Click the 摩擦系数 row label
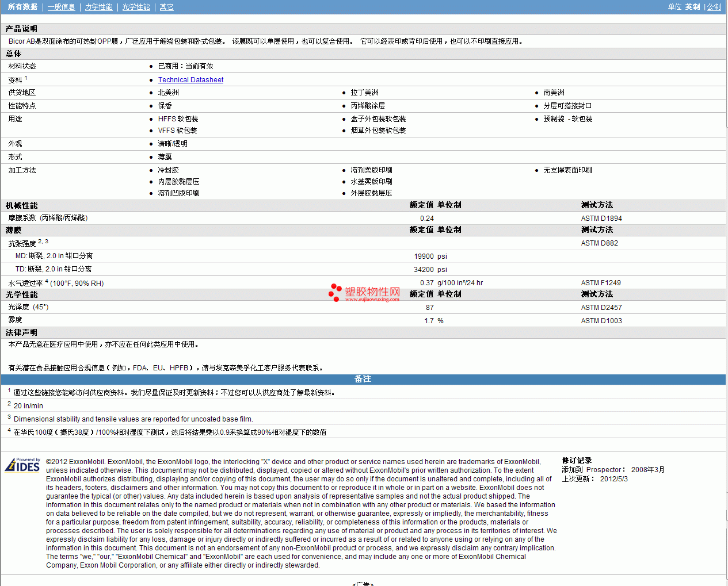728x586 pixels. tap(48, 218)
